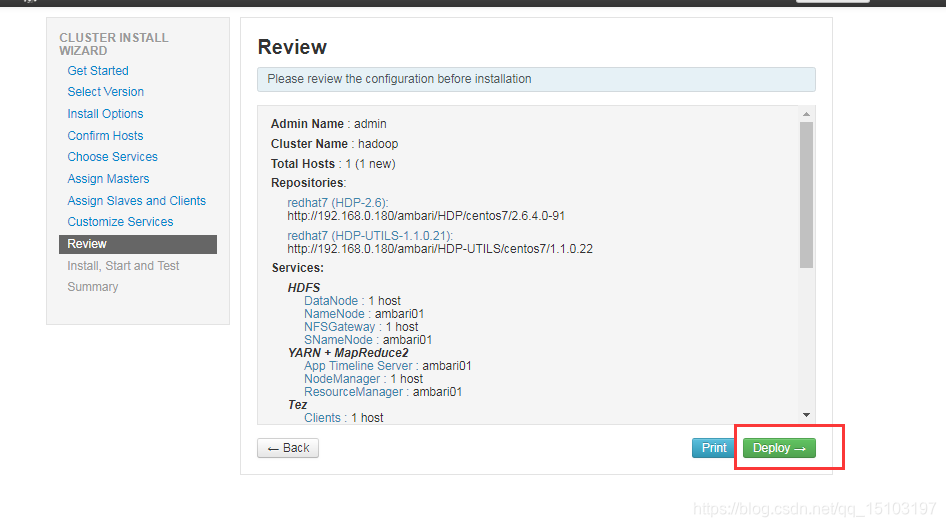
Task: Click the Total Hosts : 1 (1 new) line
Action: (x=333, y=164)
